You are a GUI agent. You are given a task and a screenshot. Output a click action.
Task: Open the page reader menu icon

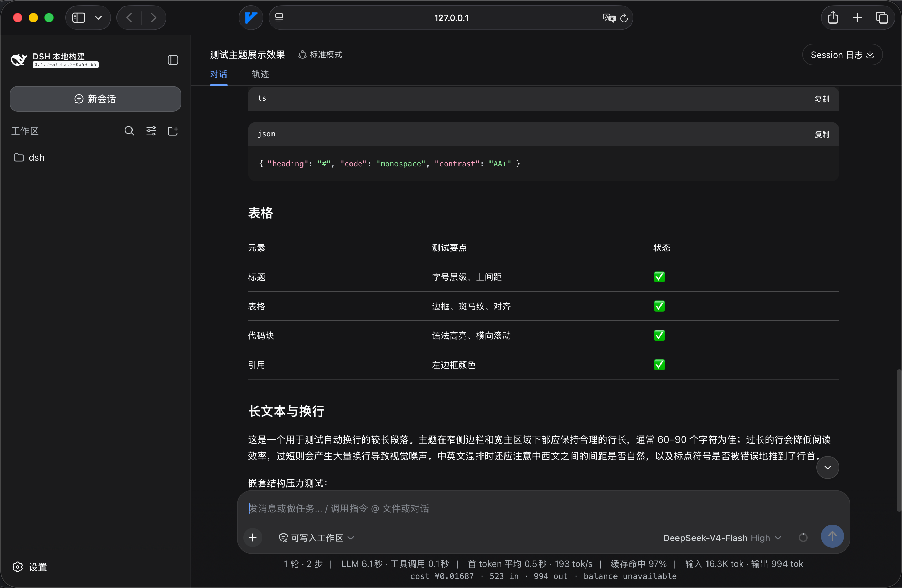[x=279, y=18]
